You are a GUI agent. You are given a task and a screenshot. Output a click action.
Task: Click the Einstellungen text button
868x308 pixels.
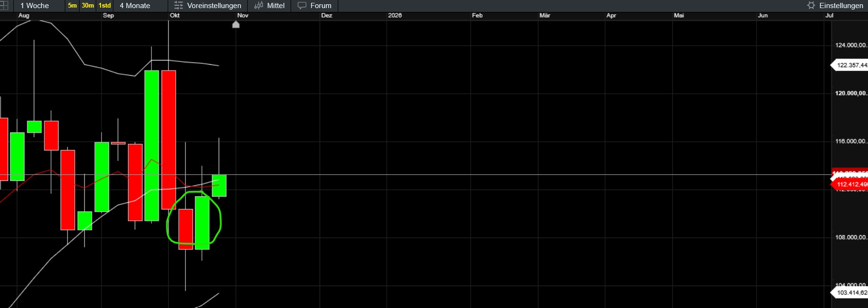pyautogui.click(x=841, y=6)
